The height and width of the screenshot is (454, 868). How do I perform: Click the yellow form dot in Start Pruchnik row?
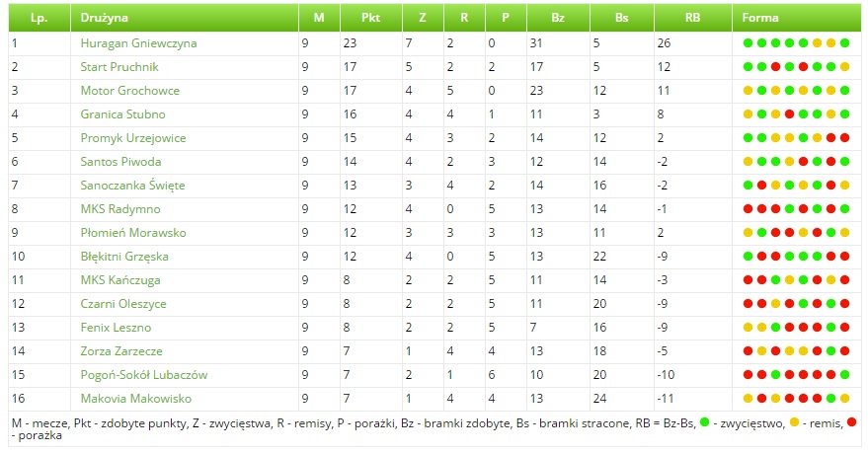coord(845,67)
